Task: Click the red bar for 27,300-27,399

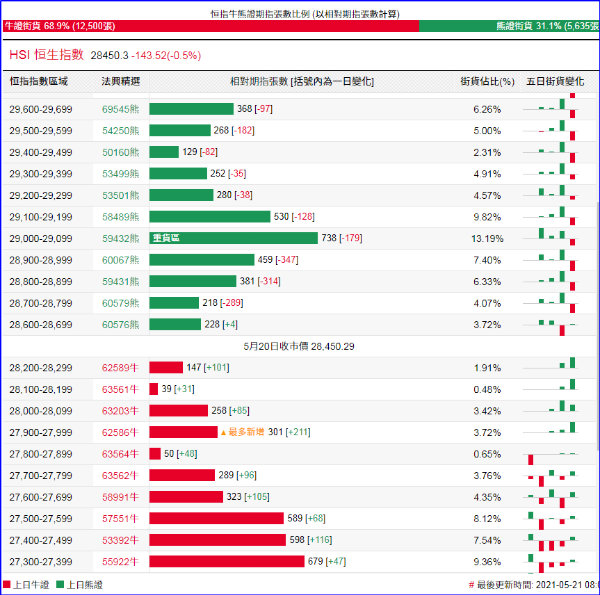Action: coord(227,561)
